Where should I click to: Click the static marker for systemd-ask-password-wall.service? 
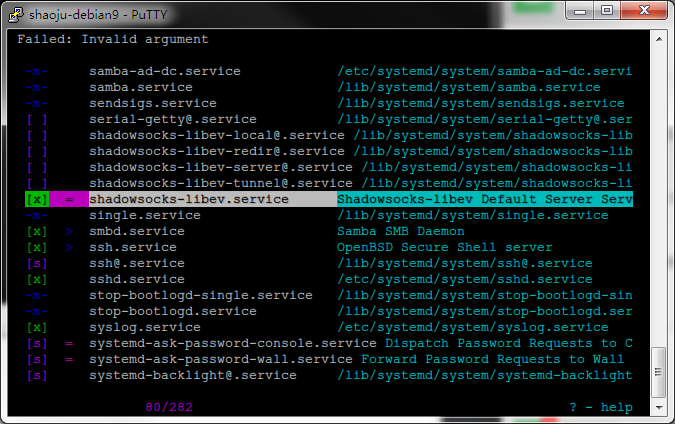pos(37,359)
